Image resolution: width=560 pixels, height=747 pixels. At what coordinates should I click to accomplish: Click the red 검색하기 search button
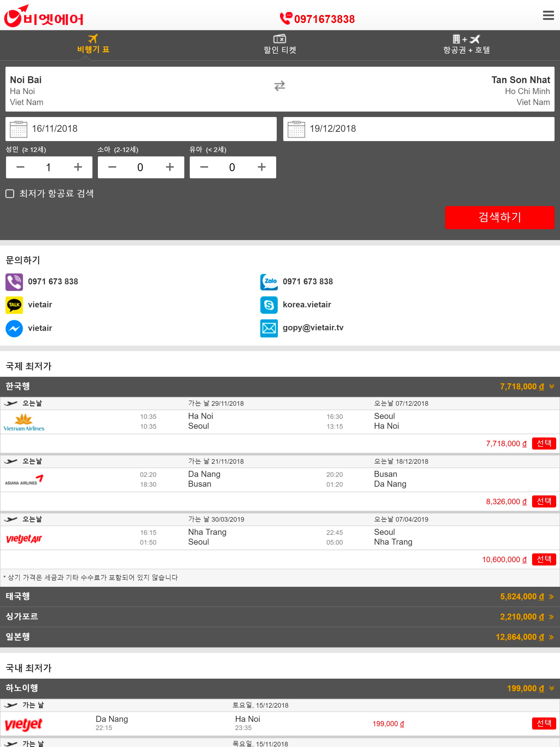tap(500, 217)
